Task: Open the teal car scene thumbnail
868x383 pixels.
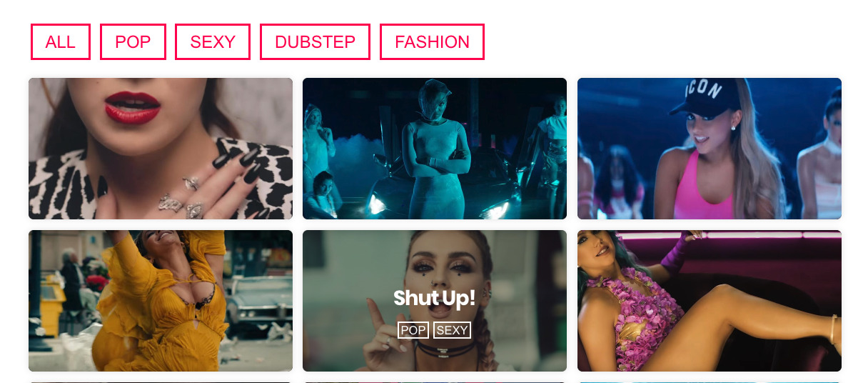Action: 435,149
